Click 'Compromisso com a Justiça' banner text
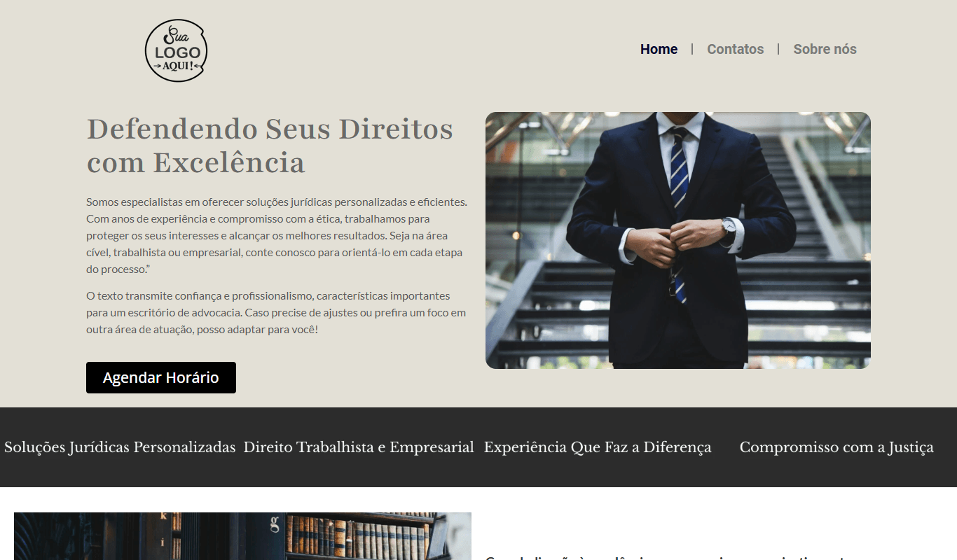This screenshot has height=560, width=957. [x=836, y=447]
